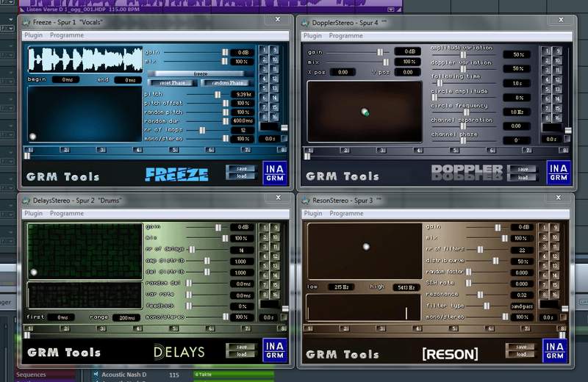Click interpolation marker 8 in Reson plugin

(x=562, y=329)
